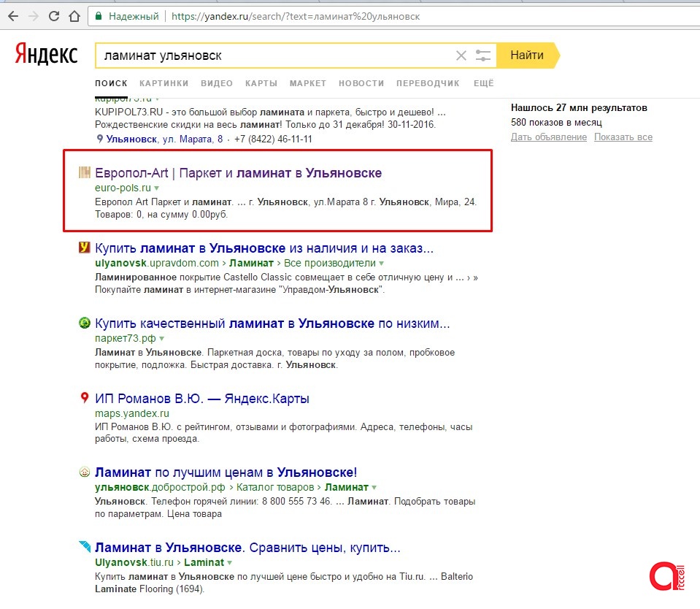
Task: Open the КАРТЫ tab
Action: click(261, 83)
